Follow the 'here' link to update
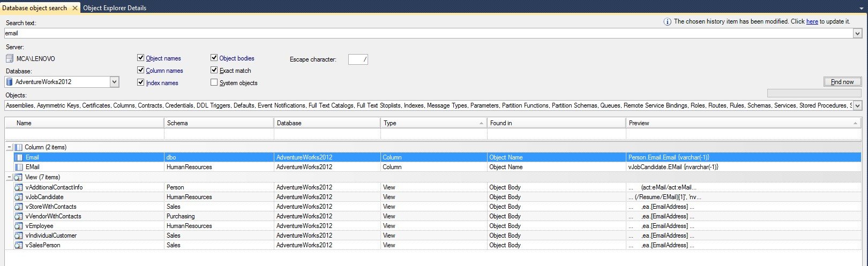This screenshot has width=868, height=266. click(812, 21)
